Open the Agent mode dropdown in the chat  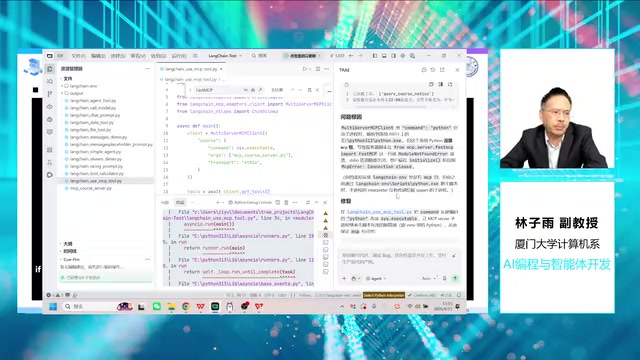376,278
